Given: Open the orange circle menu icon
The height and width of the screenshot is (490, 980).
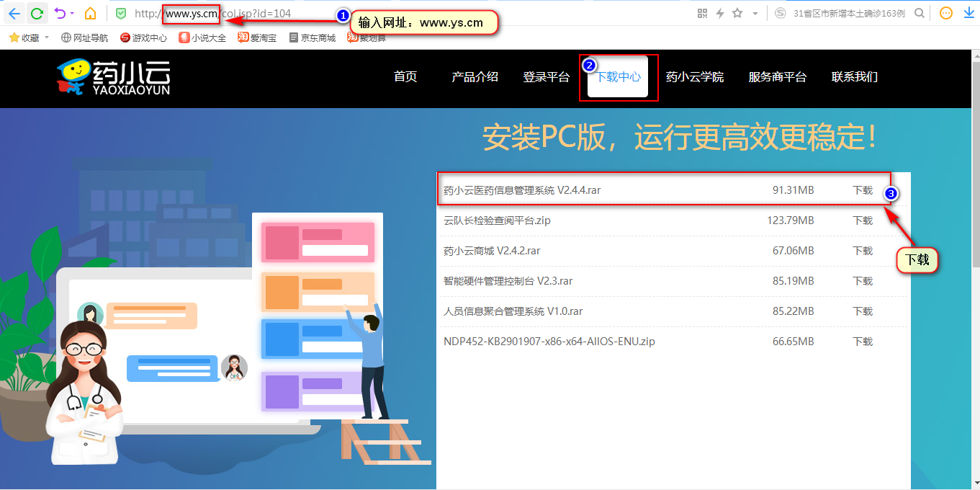Looking at the screenshot, I should click(946, 13).
